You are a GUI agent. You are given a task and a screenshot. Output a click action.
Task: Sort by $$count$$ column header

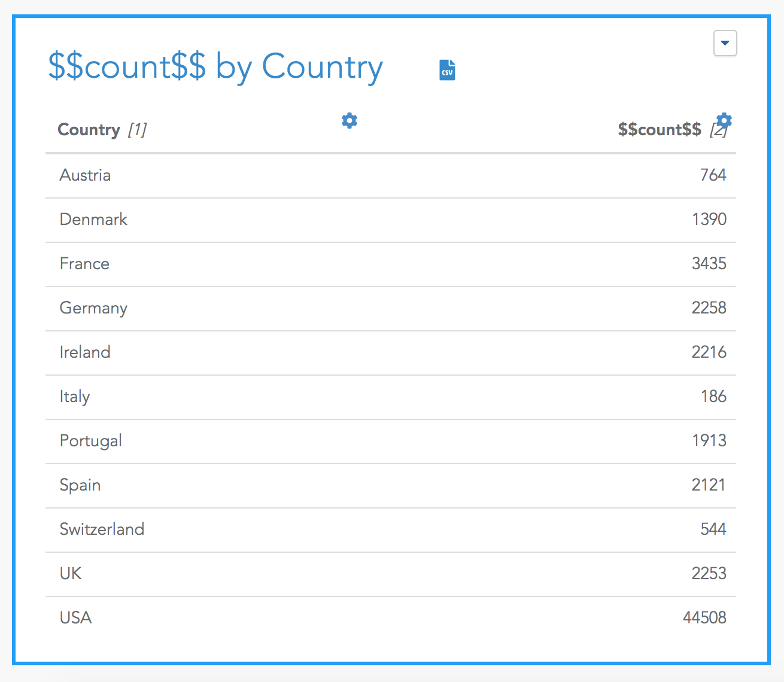pos(671,130)
